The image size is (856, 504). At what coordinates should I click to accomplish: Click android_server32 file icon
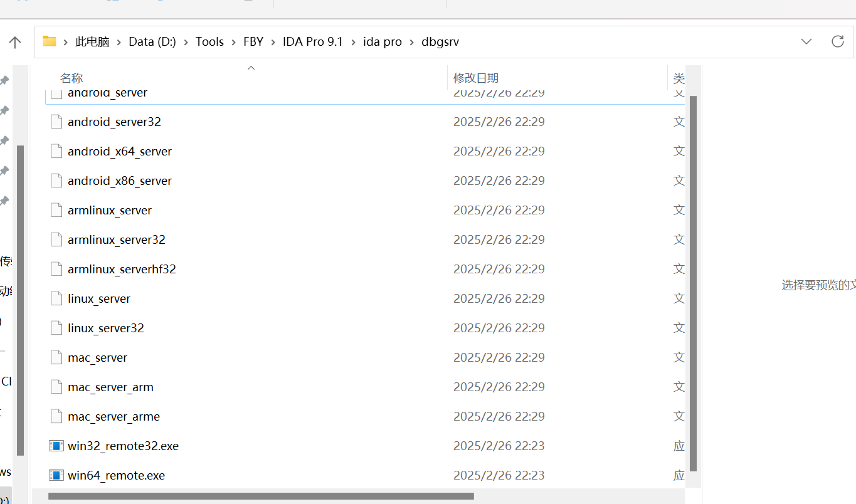click(56, 122)
